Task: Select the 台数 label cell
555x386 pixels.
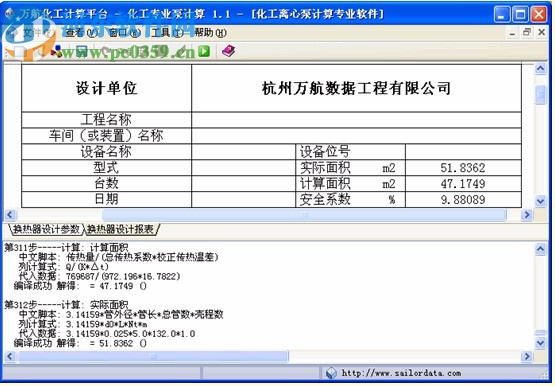Action: [107, 184]
